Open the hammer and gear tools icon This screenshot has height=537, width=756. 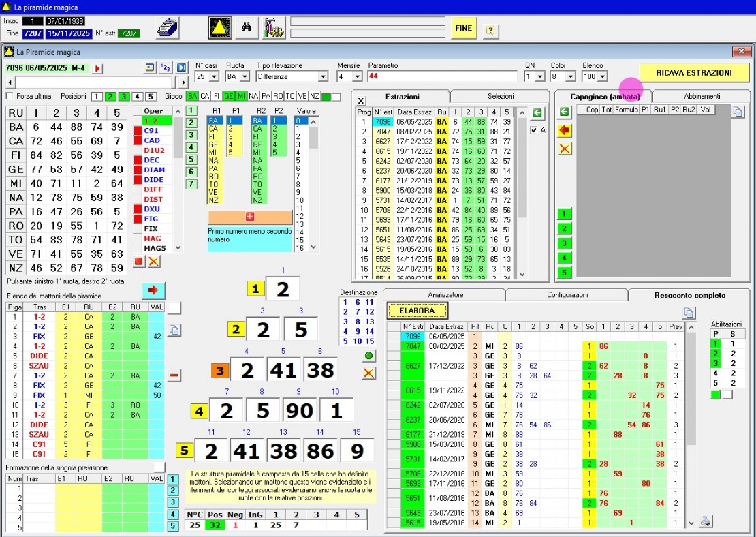(x=274, y=28)
